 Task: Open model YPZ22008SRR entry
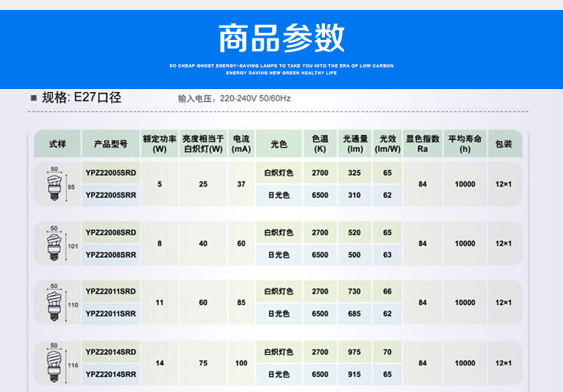click(110, 254)
